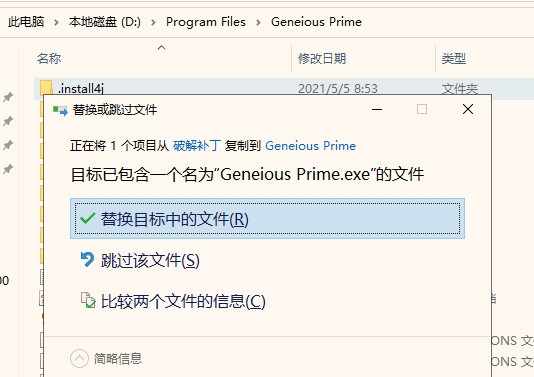Screen dimensions: 534x377
Task: Click the first pin icon in sidebar
Action: tap(7, 97)
